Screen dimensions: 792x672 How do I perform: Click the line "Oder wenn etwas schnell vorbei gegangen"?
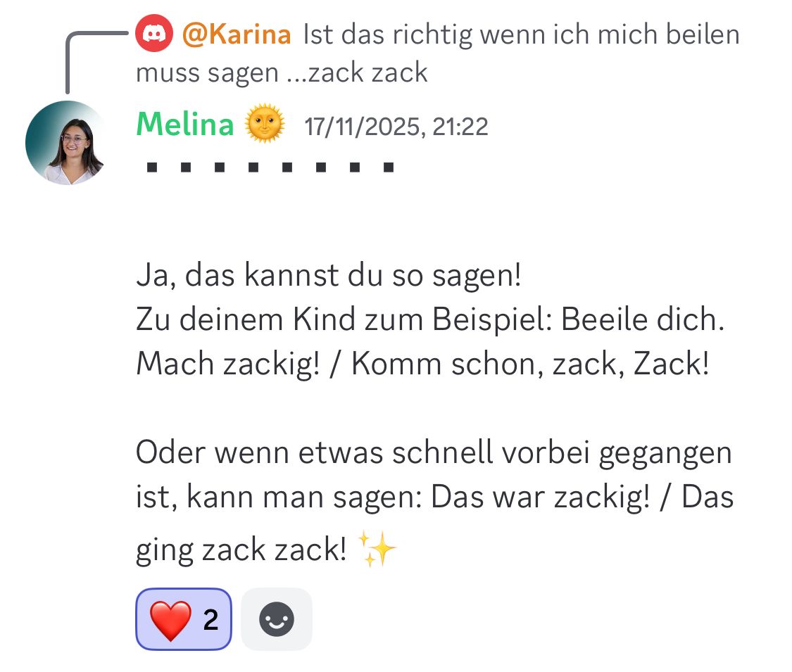434,452
